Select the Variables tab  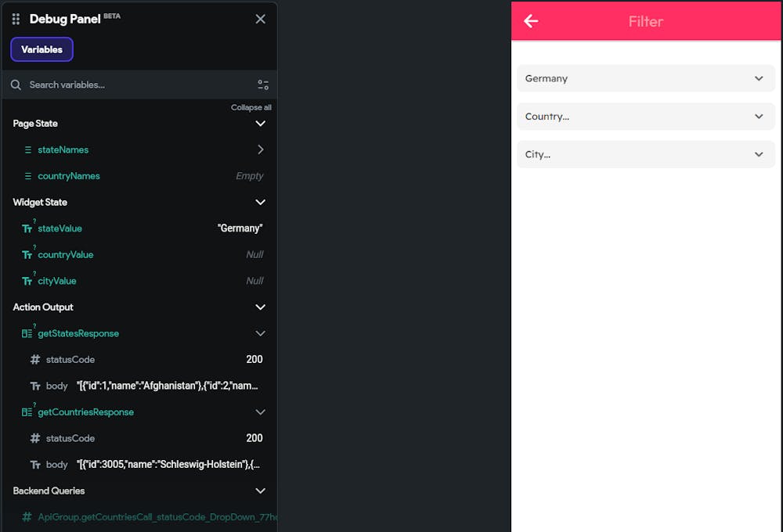point(42,49)
